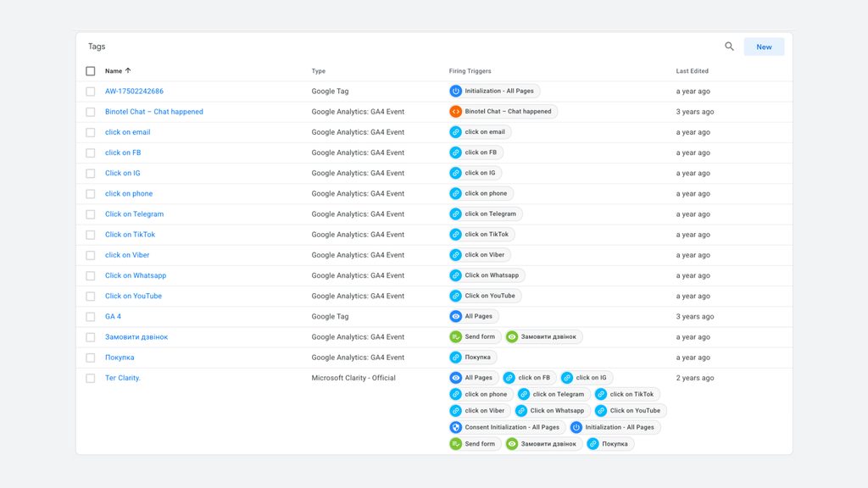Click link icon in Click on Whatsapp tag row
Image resolution: width=868 pixels, height=488 pixels.
[x=455, y=275]
